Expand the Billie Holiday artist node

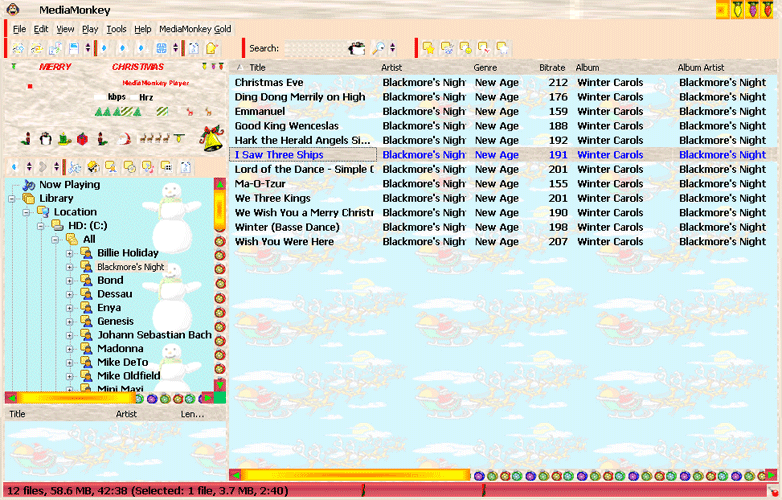point(70,253)
